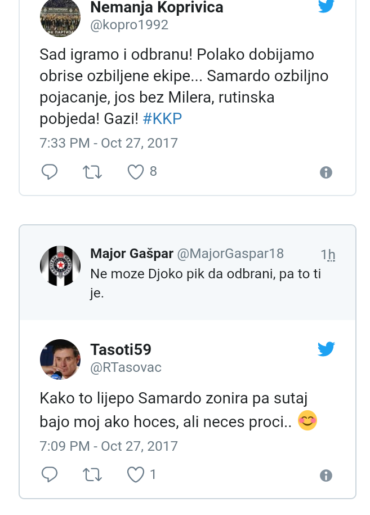Open the #KKP hashtag link
The height and width of the screenshot is (515, 370).
click(x=162, y=119)
